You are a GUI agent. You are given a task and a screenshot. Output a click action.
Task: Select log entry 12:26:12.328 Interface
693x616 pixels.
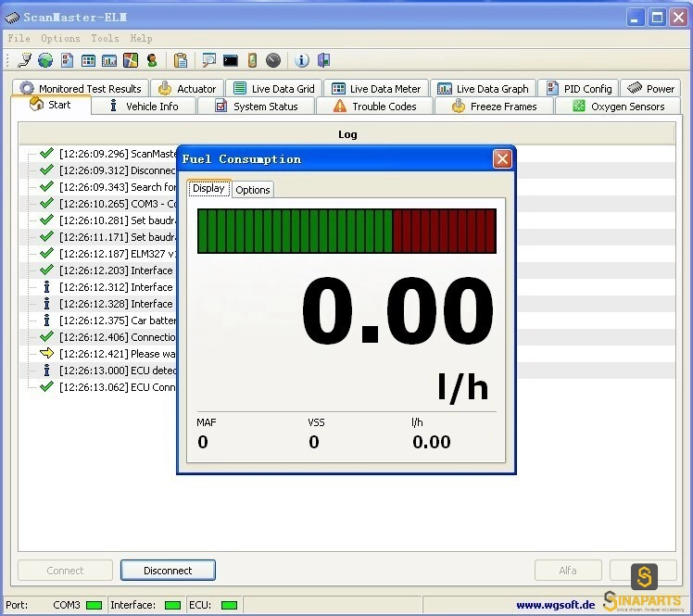117,304
